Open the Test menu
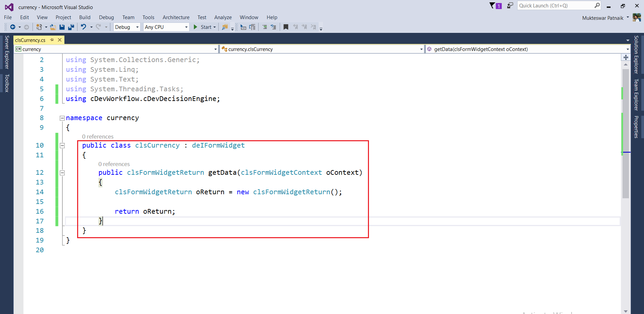The width and height of the screenshot is (644, 314). point(202,17)
